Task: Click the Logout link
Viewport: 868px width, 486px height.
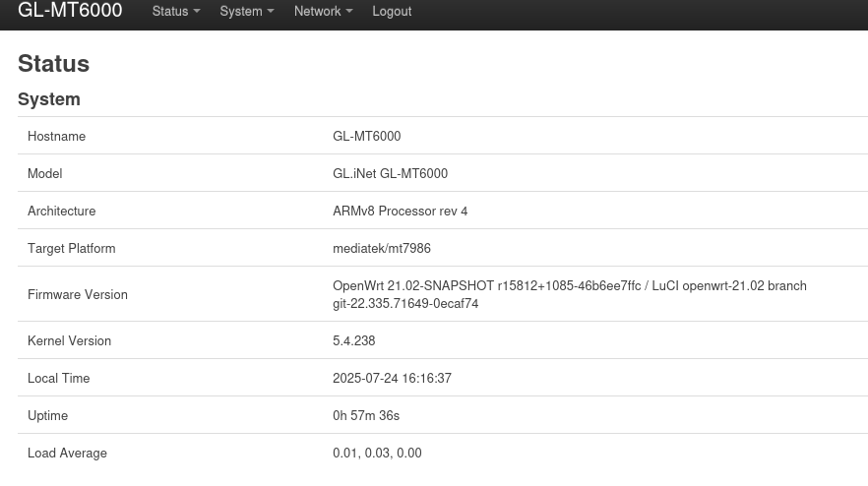Action: (392, 11)
